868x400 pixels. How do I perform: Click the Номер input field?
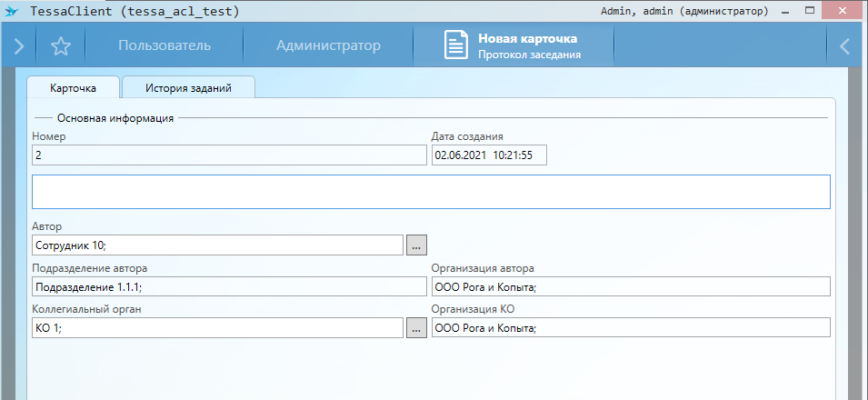[228, 155]
